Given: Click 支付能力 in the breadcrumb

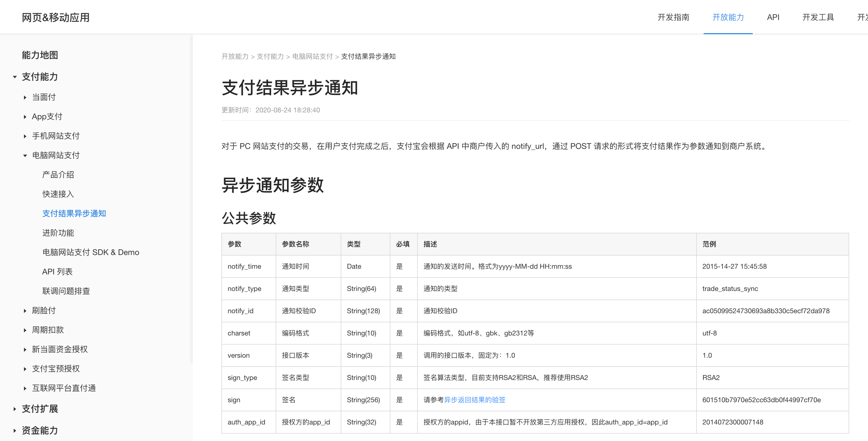Looking at the screenshot, I should point(270,56).
